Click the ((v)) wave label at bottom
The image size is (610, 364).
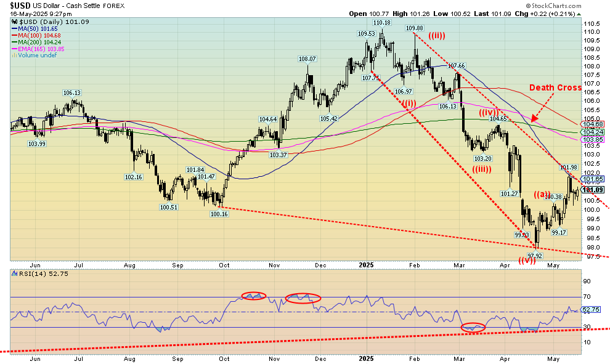(526, 262)
